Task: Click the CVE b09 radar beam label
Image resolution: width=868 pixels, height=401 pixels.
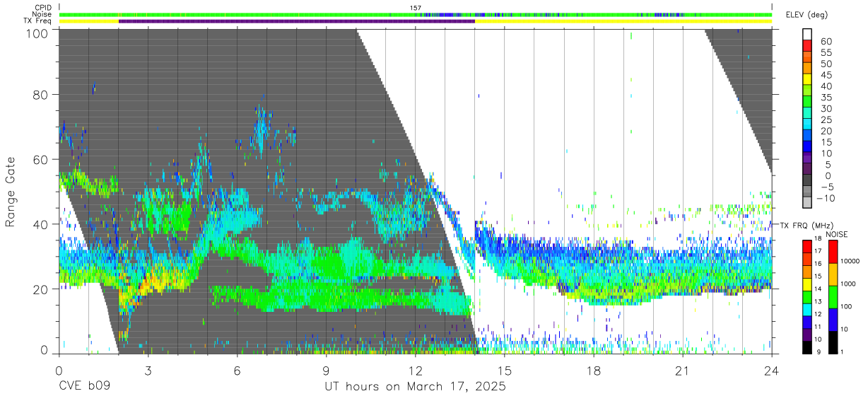Action: tap(84, 387)
